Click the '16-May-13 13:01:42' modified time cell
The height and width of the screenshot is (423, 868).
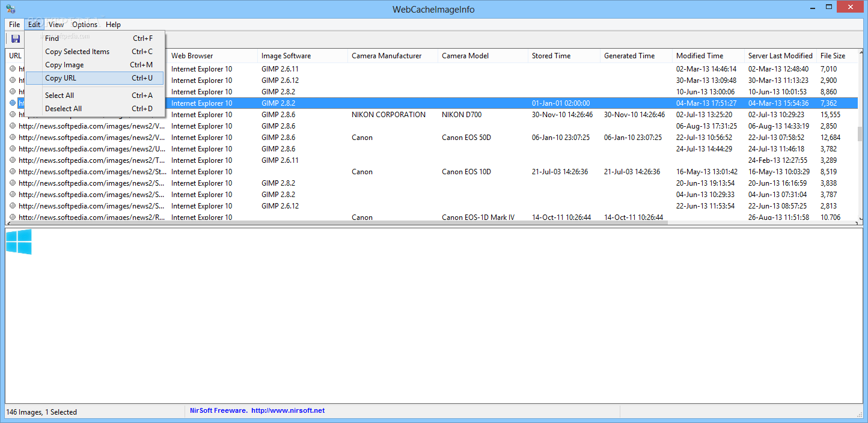pos(707,172)
